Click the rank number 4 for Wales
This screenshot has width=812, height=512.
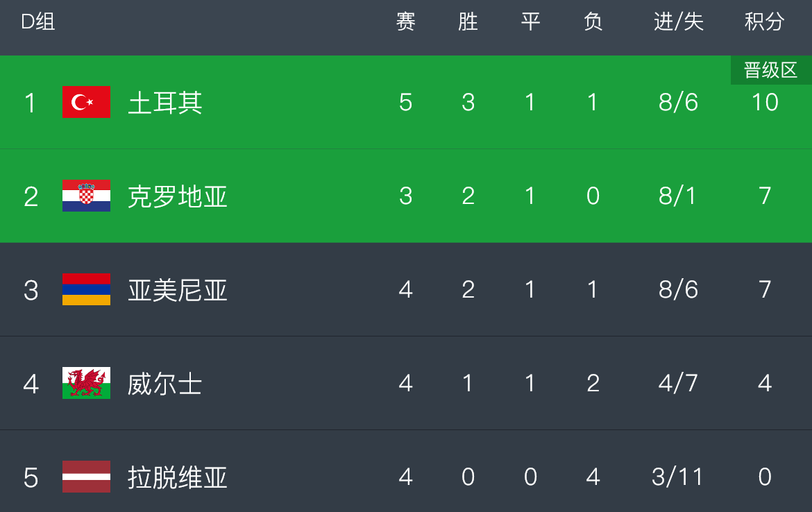click(31, 384)
